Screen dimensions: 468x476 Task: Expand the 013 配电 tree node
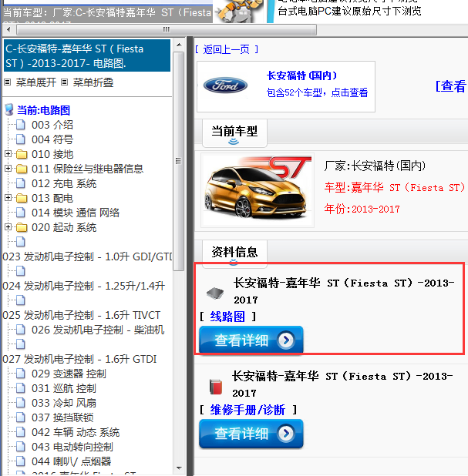(x=8, y=198)
